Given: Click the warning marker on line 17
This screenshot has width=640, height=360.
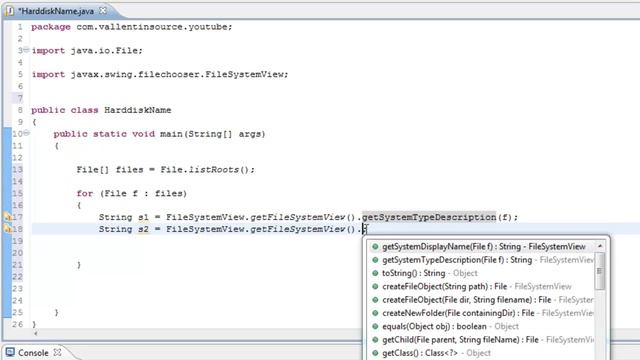Looking at the screenshot, I should coord(8,217).
